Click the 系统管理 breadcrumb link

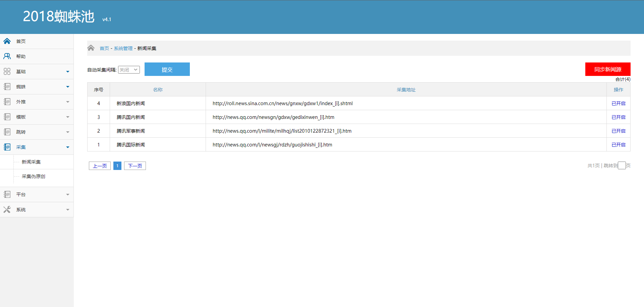123,48
